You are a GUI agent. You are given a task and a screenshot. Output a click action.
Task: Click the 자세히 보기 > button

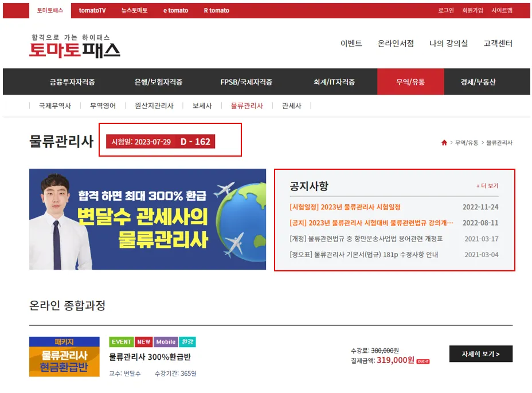coord(481,354)
